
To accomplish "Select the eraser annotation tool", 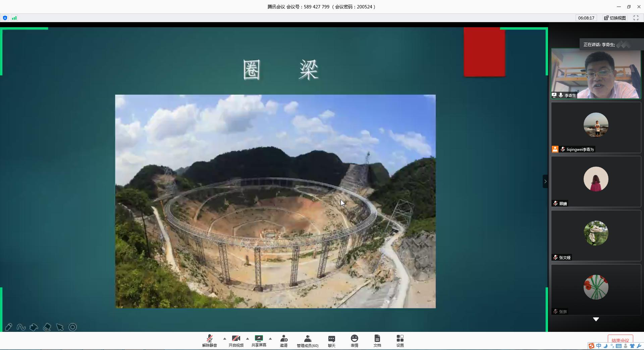I will pos(47,327).
